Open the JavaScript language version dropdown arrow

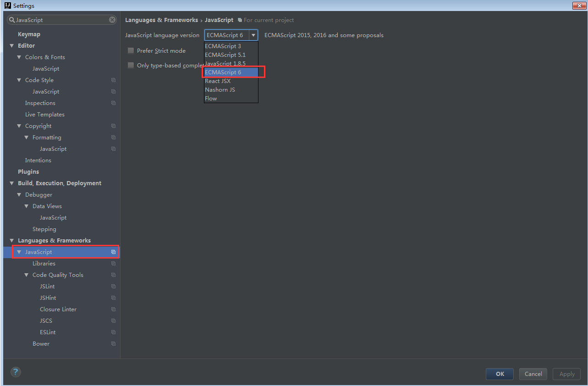coord(253,35)
